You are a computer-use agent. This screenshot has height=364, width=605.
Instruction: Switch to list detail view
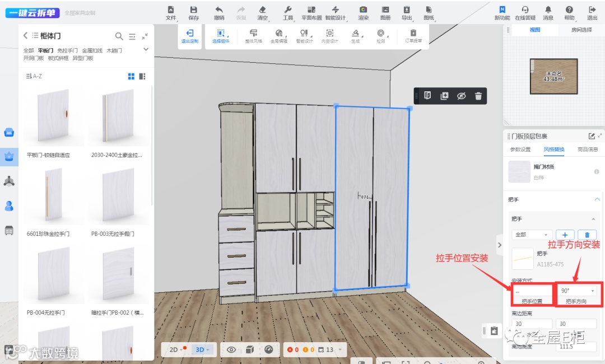(x=142, y=76)
